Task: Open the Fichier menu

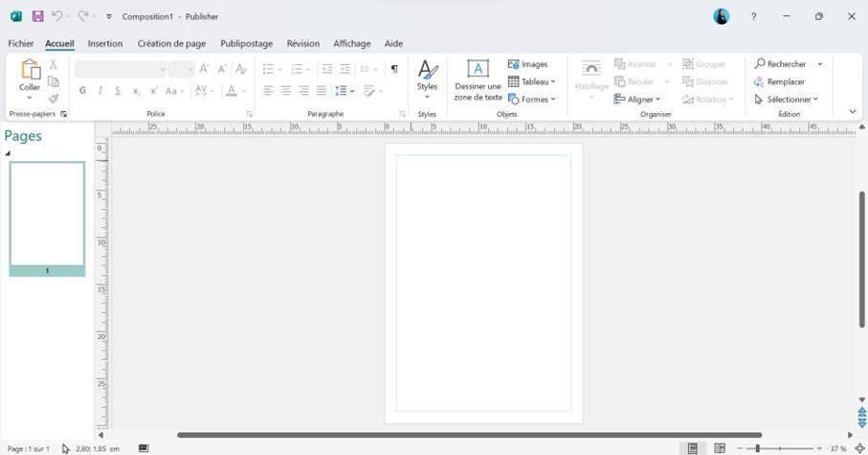Action: click(x=20, y=43)
